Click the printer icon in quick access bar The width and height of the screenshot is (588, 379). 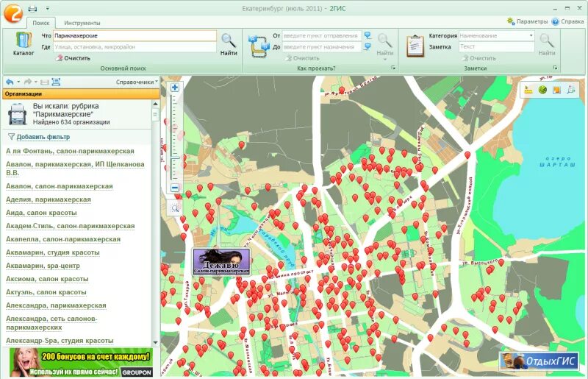32,8
